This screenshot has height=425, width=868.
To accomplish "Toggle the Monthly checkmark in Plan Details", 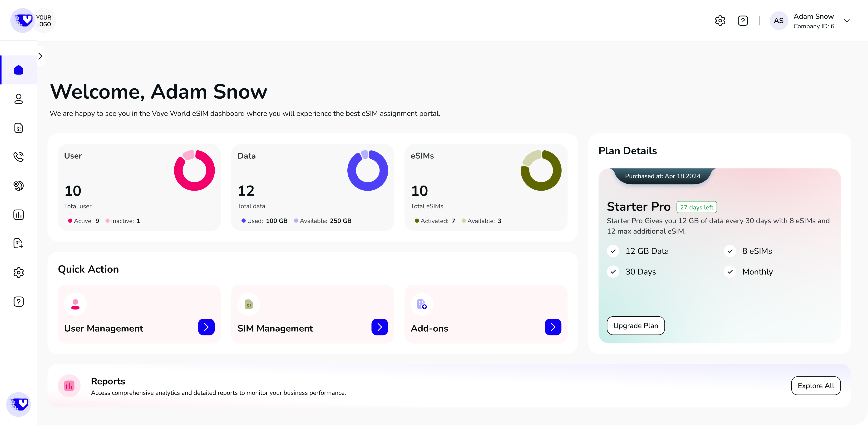I will (x=730, y=272).
